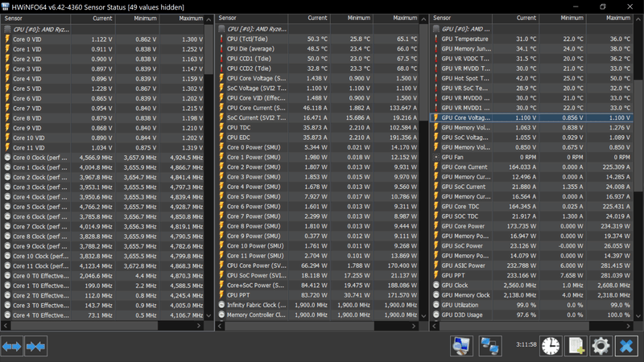Select the CPU Die (average) row
Viewport: 644px width, 362px height.
tap(317, 48)
